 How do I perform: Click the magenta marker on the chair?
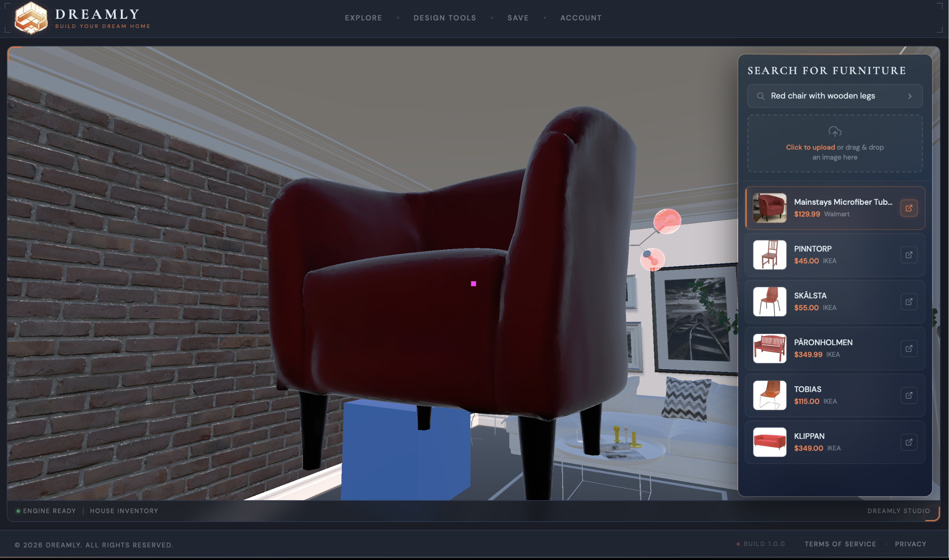pos(473,284)
